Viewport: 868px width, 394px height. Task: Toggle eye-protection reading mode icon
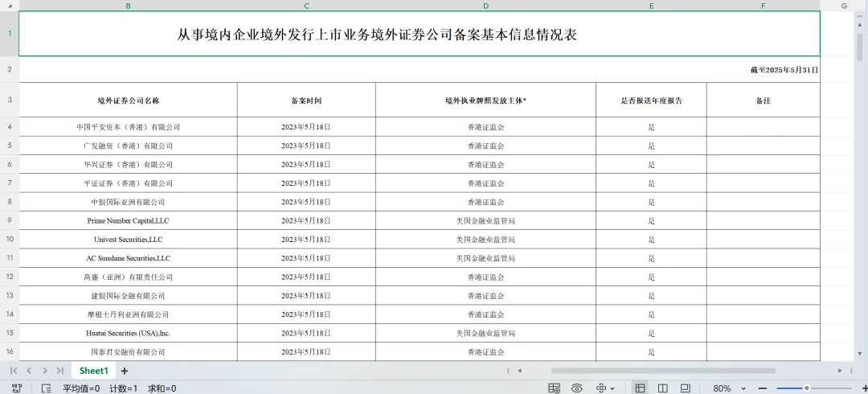click(577, 388)
